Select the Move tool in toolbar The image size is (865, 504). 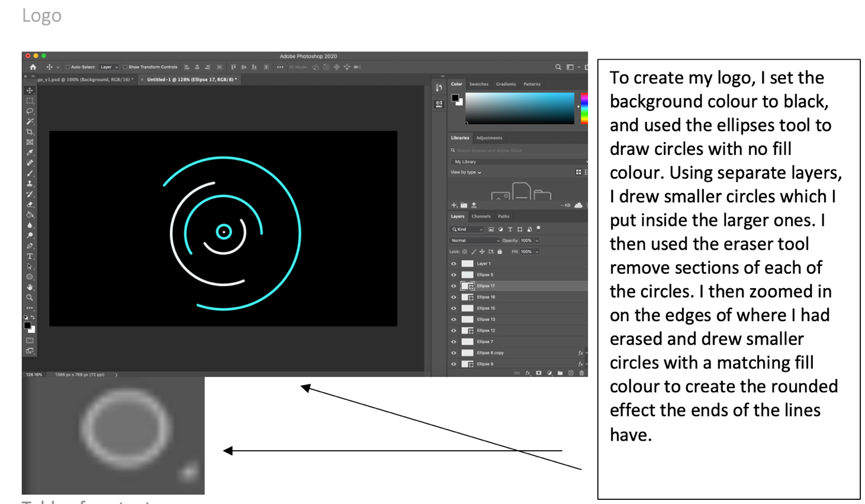(30, 91)
